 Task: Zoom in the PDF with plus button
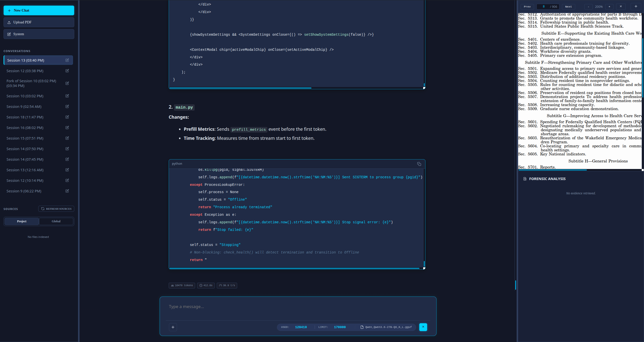(x=609, y=7)
